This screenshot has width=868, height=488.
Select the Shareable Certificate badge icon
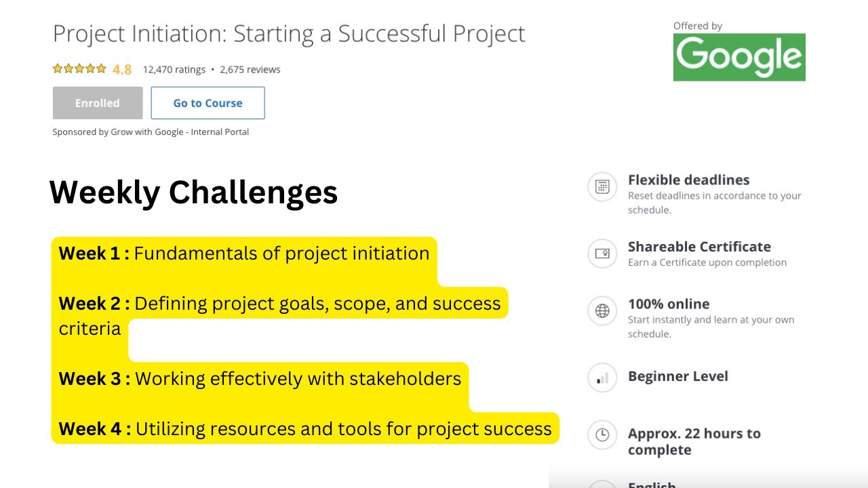pyautogui.click(x=602, y=253)
